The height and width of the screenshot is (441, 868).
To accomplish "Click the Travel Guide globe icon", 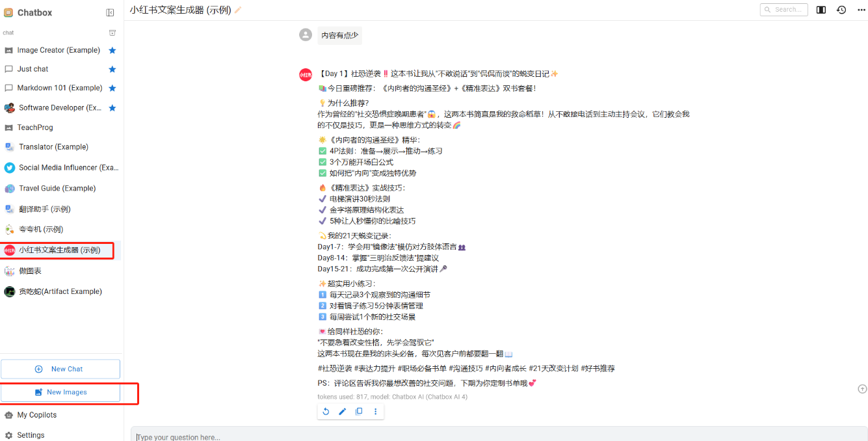I will pos(9,188).
